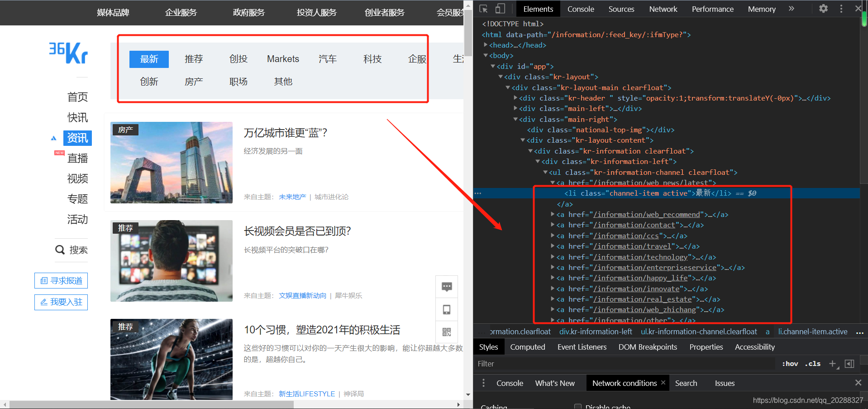Open the Issues drawer tab
The width and height of the screenshot is (868, 409).
click(725, 383)
